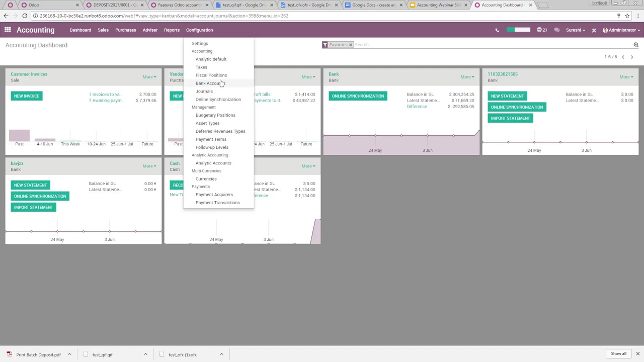Expand options for Print Batch Deposit.pdf download
Viewport: 644px width, 362px height.
(69, 354)
